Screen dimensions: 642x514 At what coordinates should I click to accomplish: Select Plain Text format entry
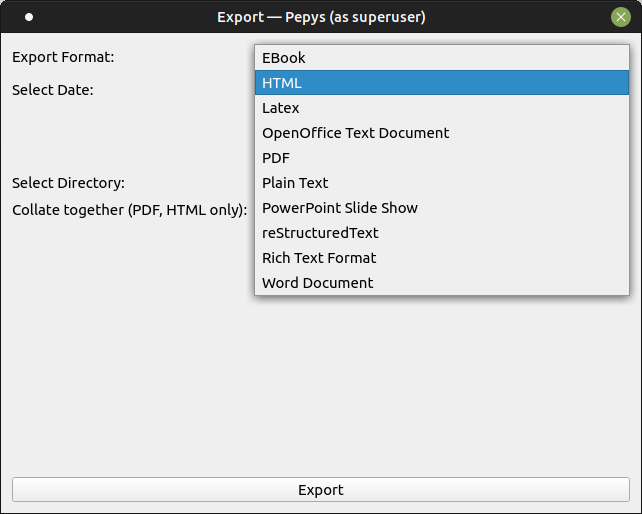tap(442, 183)
